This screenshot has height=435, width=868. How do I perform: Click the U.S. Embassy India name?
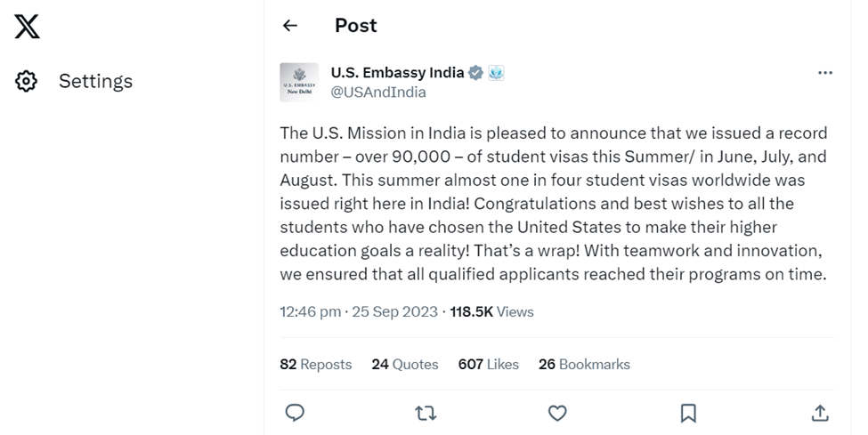point(397,73)
